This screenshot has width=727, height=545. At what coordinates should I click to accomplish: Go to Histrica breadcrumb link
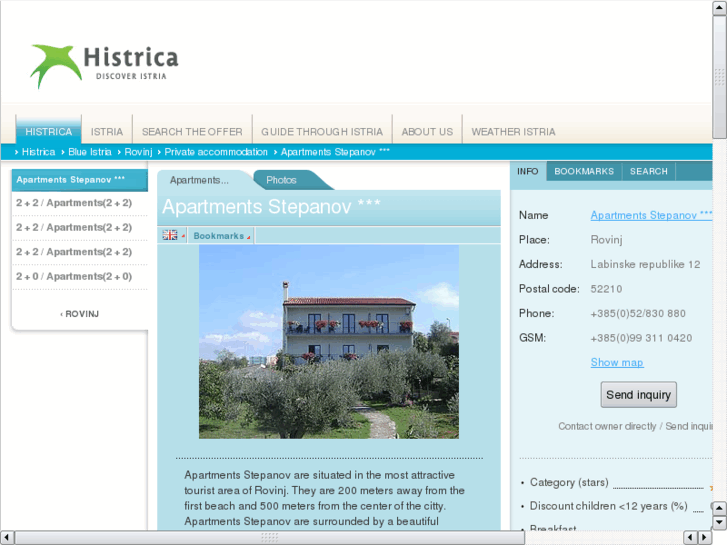tap(38, 152)
